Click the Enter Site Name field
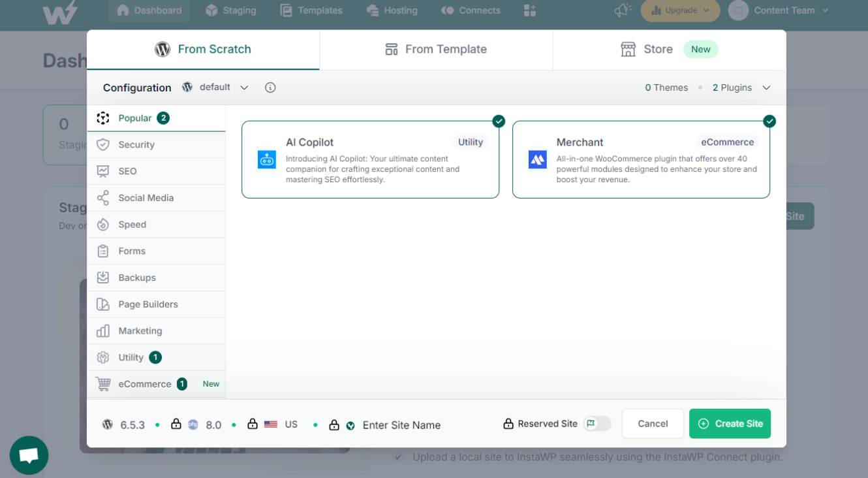The width and height of the screenshot is (868, 478). (x=401, y=425)
